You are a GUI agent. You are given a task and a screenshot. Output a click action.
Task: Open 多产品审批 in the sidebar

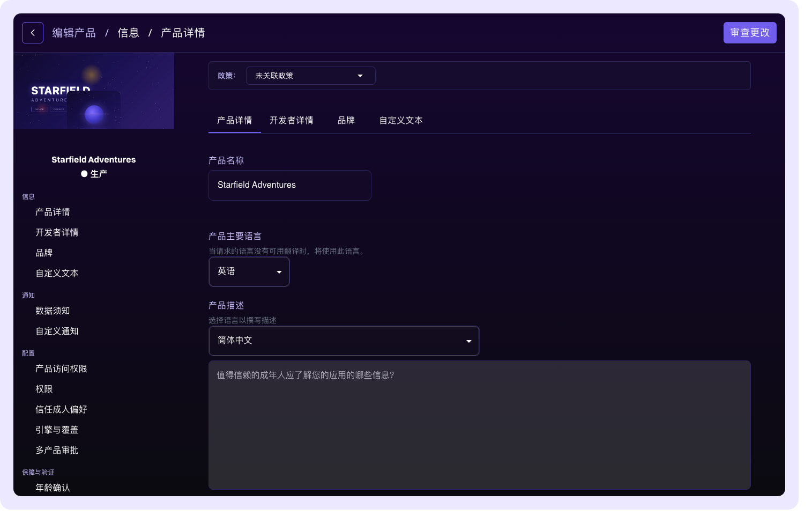[57, 450]
